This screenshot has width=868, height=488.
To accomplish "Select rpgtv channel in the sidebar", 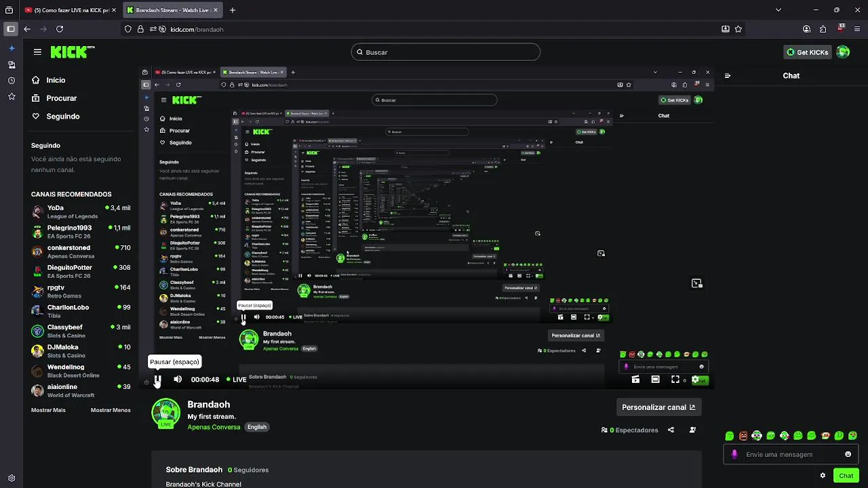I will click(x=81, y=291).
